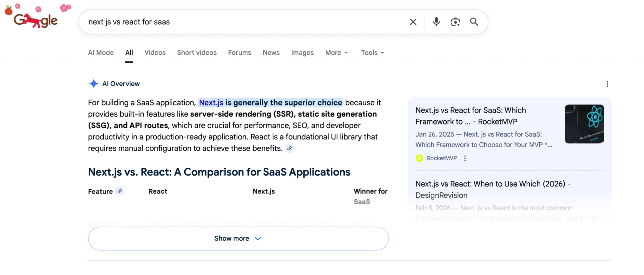Click the RocketMVP favicon icon

click(419, 158)
